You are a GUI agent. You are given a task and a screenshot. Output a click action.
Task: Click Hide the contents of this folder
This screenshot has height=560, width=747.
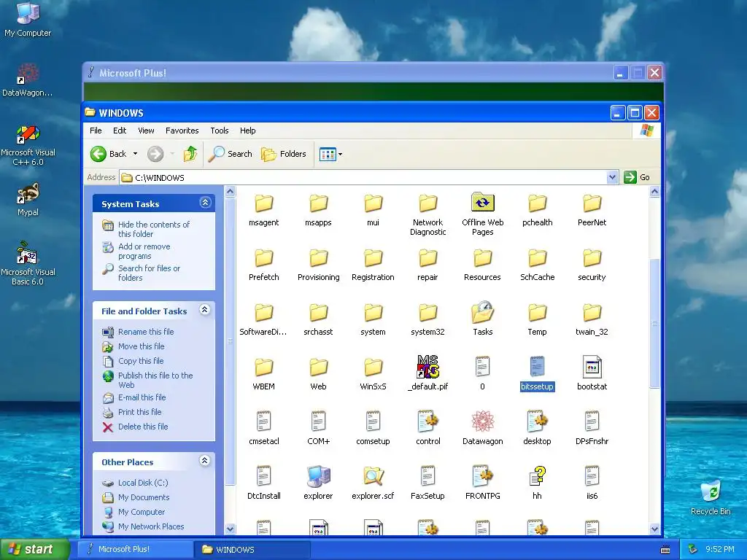click(x=153, y=229)
